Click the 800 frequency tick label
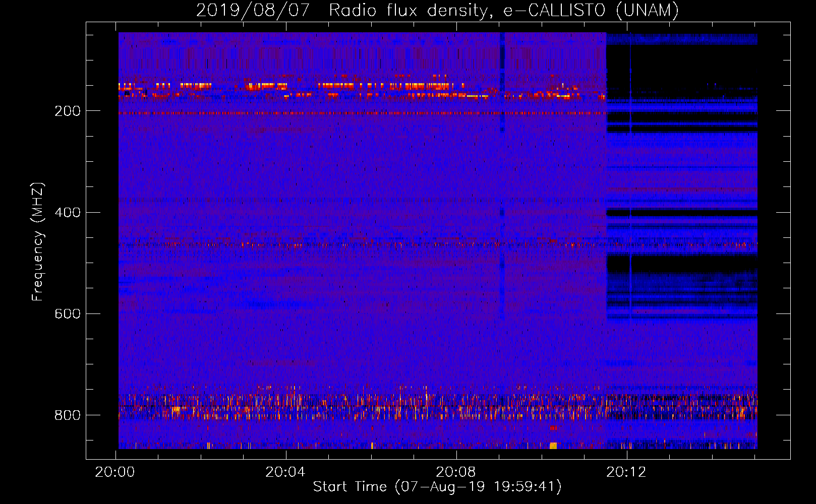This screenshot has height=504, width=816. 68,415
